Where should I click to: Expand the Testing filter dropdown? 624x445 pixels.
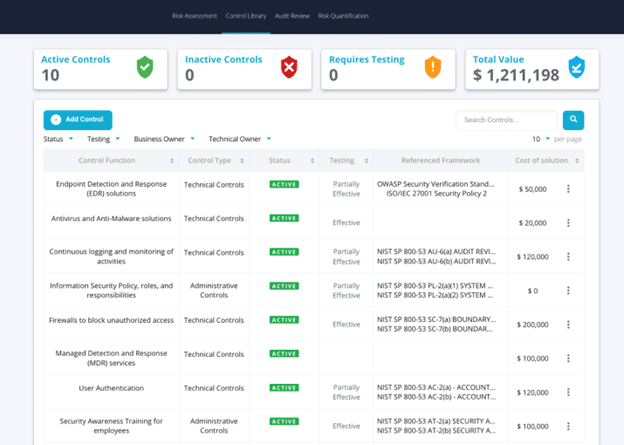102,139
